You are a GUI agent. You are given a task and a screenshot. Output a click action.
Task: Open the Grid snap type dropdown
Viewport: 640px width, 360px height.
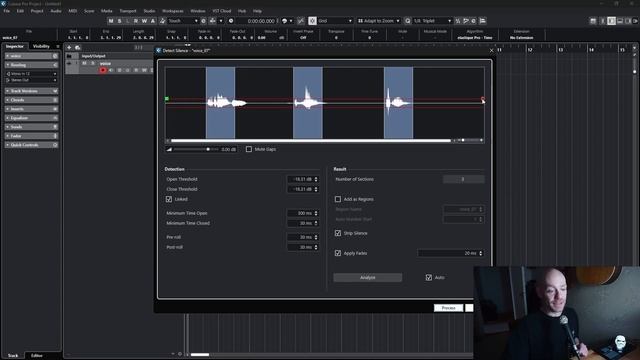click(x=335, y=21)
